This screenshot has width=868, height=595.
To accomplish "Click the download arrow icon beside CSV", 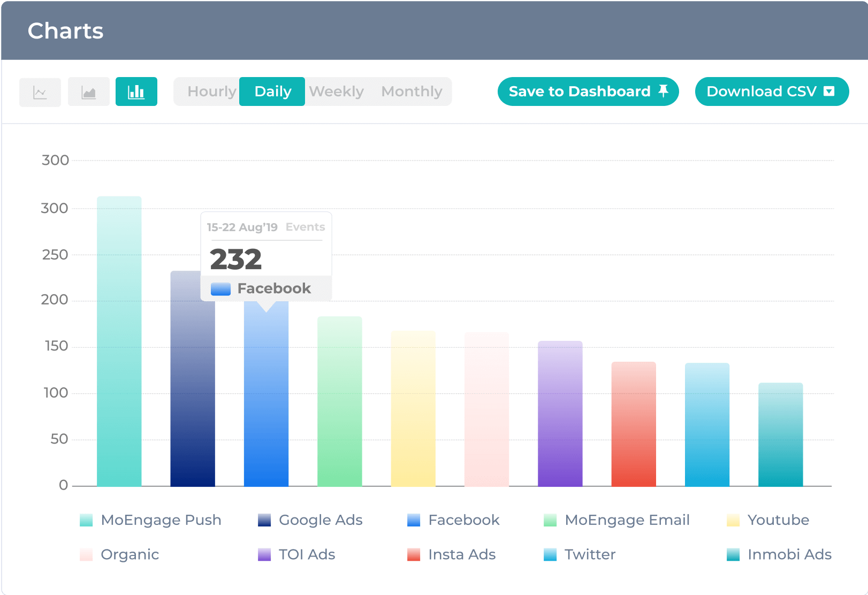I will pos(829,91).
